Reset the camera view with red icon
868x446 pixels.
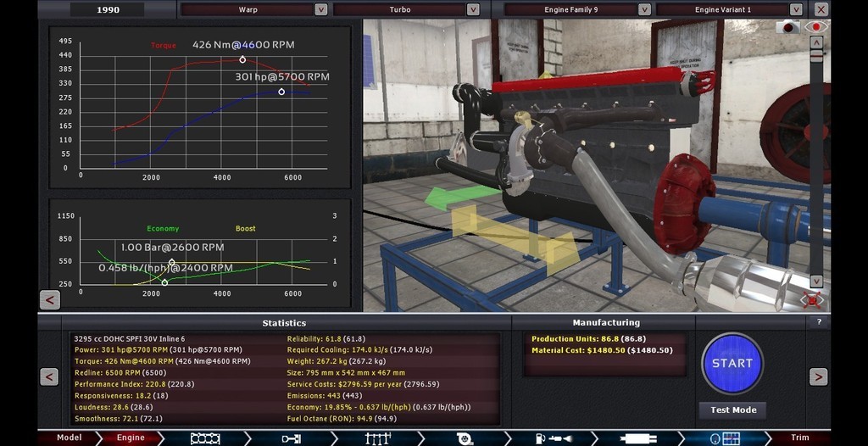click(813, 299)
